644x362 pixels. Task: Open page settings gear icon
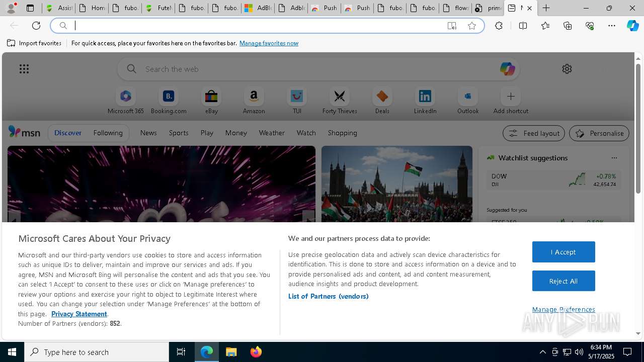pos(567,69)
